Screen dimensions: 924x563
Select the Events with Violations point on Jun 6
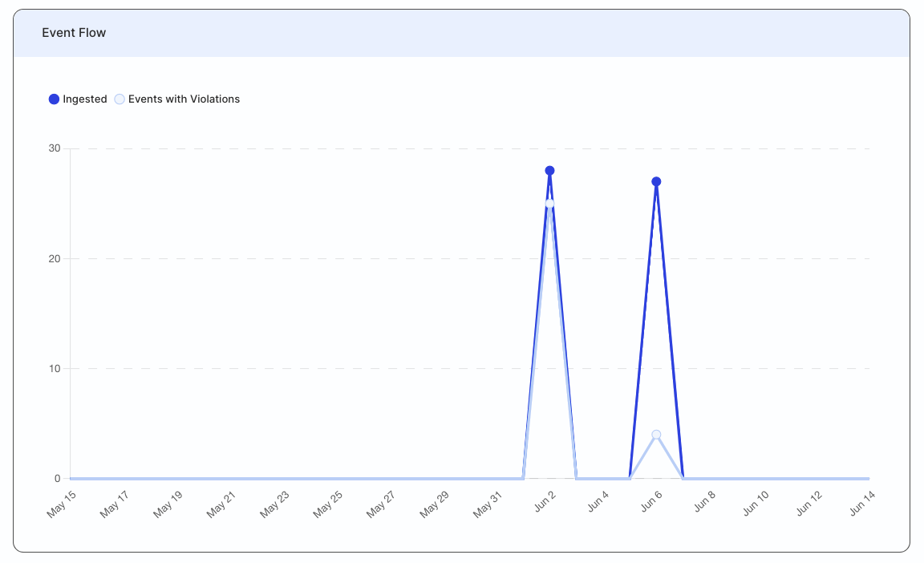point(656,435)
